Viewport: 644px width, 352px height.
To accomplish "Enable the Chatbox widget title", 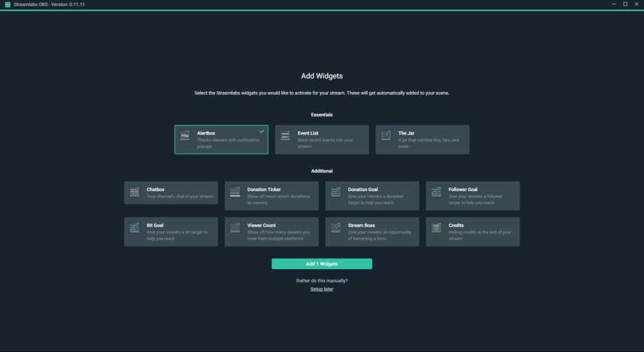I will pyautogui.click(x=156, y=190).
